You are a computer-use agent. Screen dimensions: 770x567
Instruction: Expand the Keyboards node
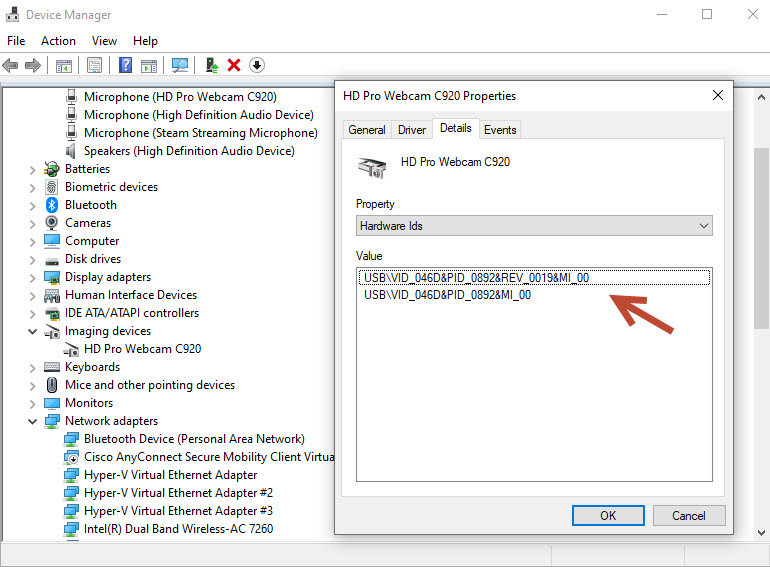click(32, 368)
